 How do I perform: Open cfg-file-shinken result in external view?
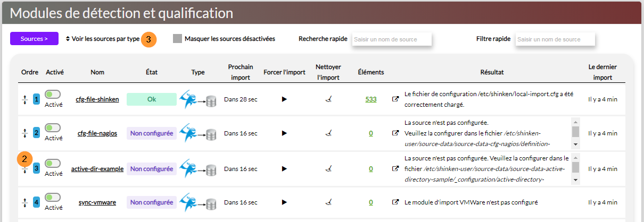point(395,99)
